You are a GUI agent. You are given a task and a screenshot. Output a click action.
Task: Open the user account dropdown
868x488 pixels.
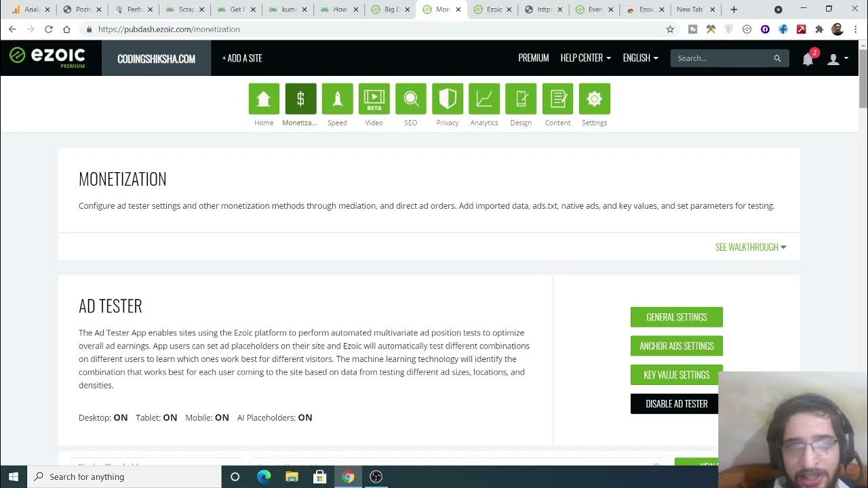[x=837, y=59]
